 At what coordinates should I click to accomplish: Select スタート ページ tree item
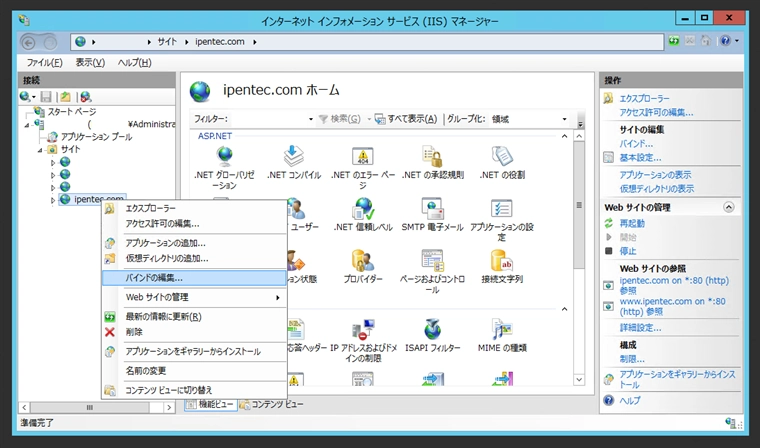coord(72,112)
